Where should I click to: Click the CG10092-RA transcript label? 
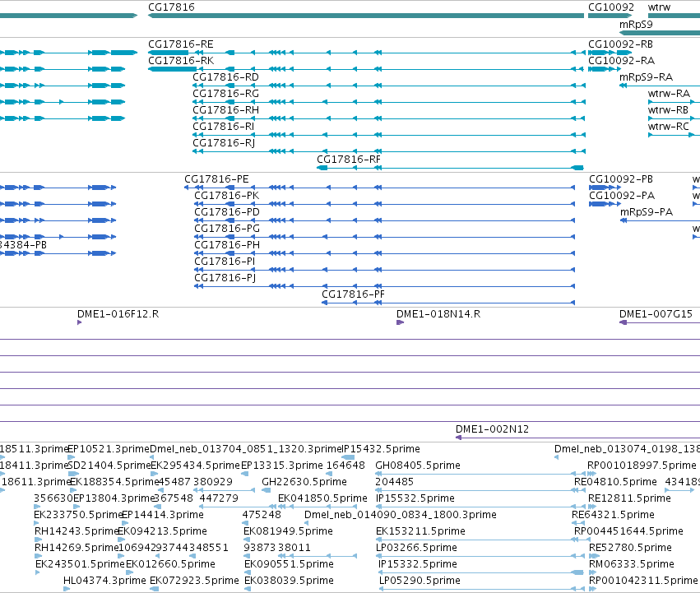click(621, 61)
